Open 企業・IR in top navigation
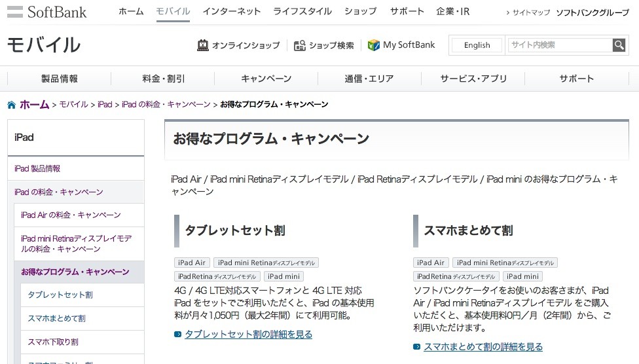639x364 pixels. click(453, 11)
